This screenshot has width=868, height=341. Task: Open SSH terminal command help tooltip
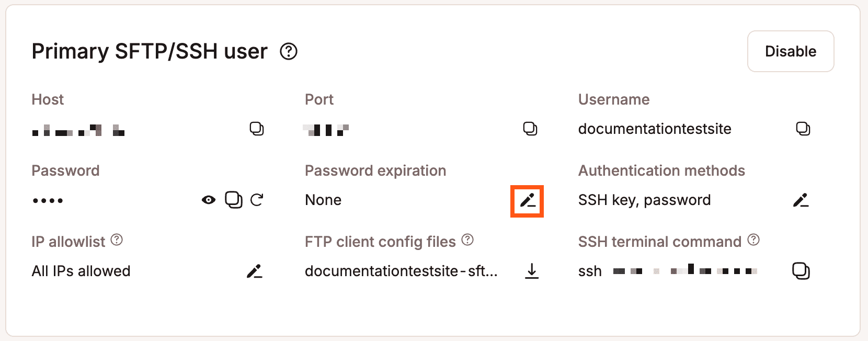pyautogui.click(x=753, y=240)
